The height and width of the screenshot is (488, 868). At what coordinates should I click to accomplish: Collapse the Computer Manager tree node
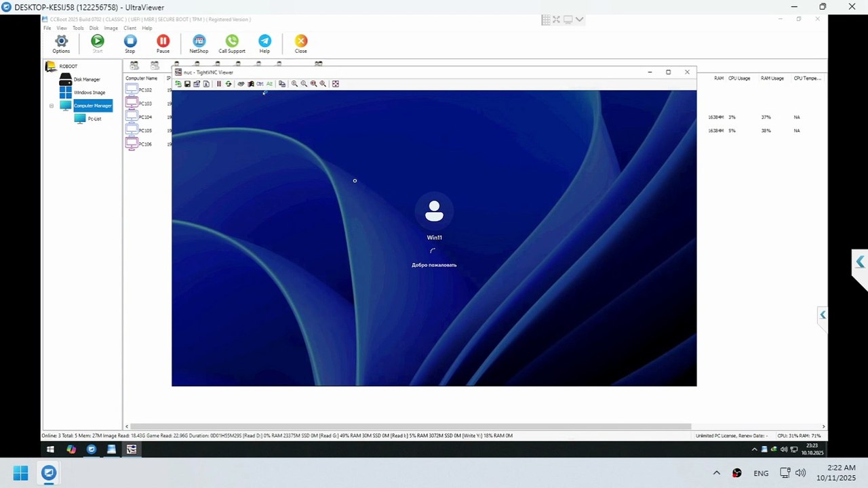point(51,106)
